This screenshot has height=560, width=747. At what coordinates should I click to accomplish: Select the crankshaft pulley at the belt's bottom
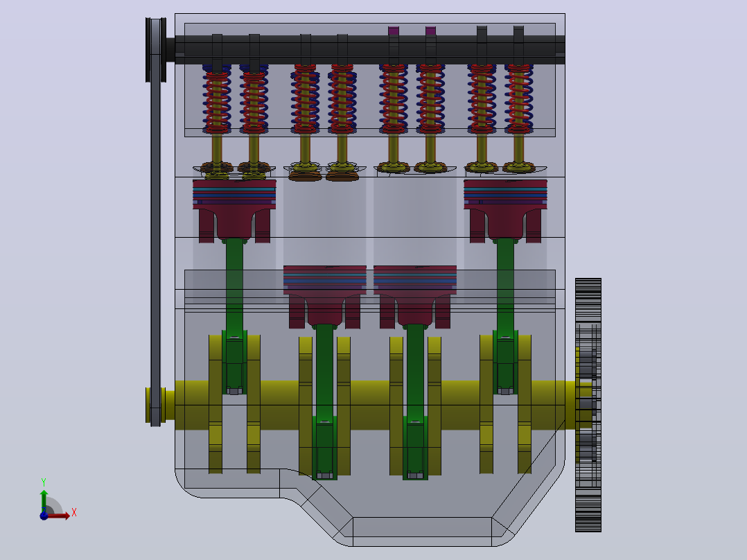(x=156, y=406)
